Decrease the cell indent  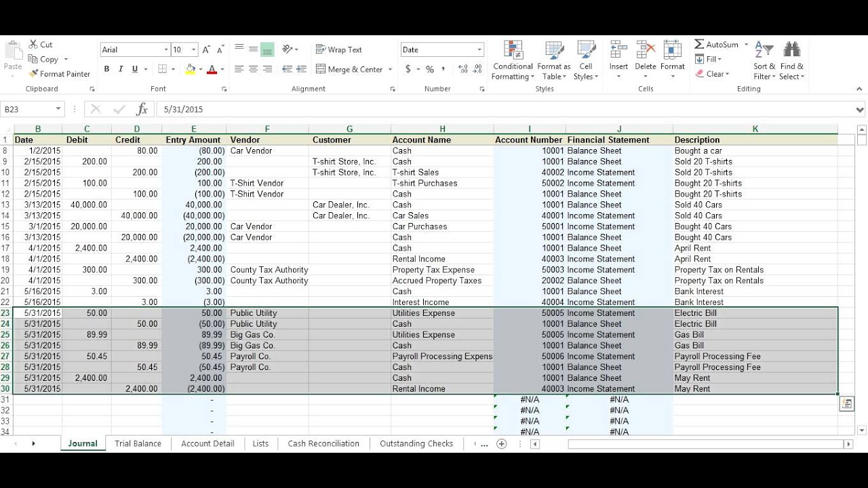click(287, 69)
